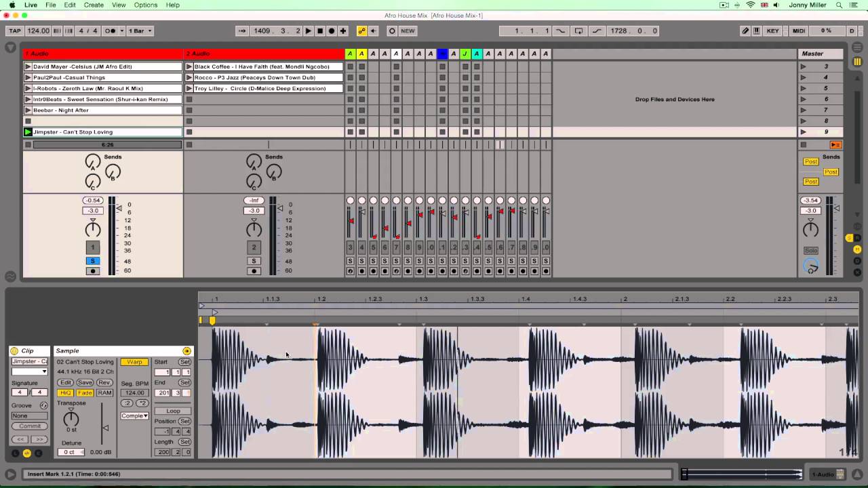This screenshot has height=488, width=868.
Task: Click the transport Stop button
Action: tap(320, 30)
